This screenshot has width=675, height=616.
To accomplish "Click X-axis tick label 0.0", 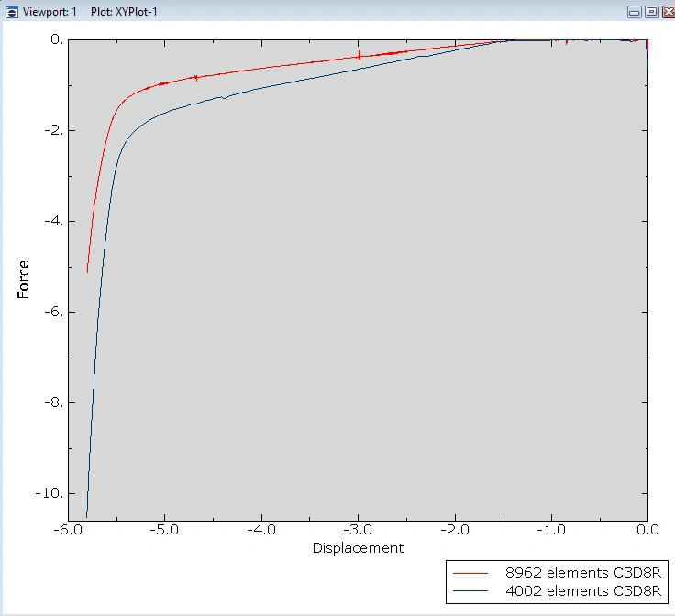I will 647,530.
